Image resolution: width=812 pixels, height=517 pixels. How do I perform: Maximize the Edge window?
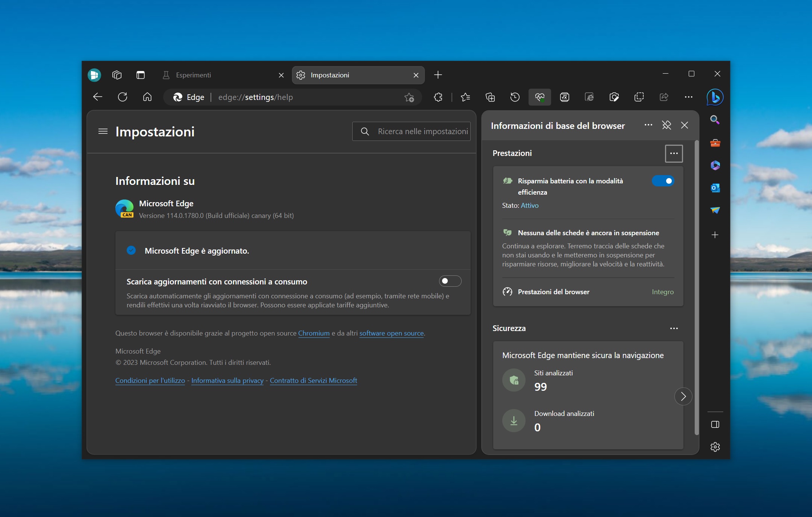point(691,74)
